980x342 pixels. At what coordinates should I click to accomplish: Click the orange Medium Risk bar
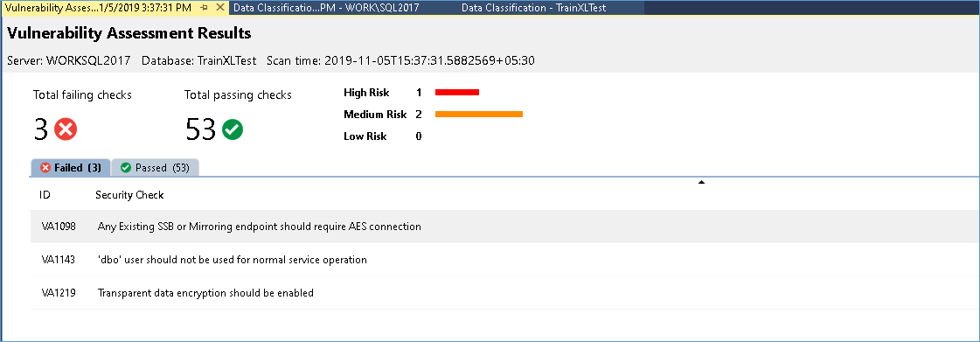point(479,115)
